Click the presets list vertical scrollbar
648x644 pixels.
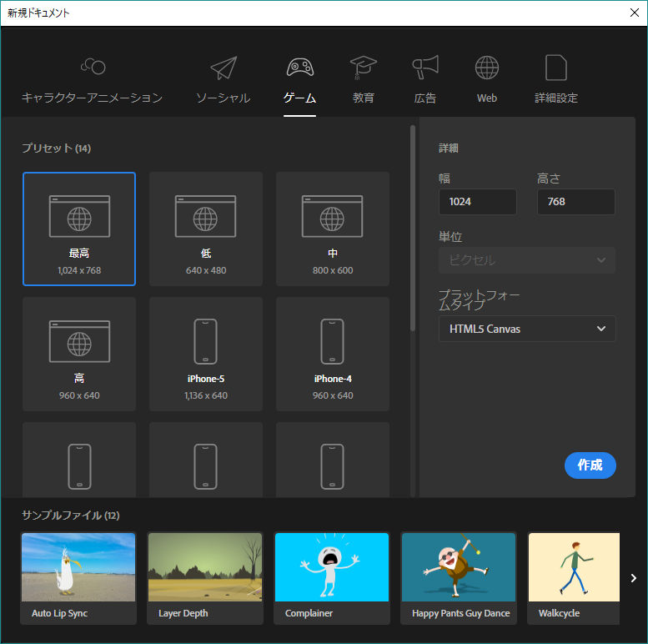click(413, 229)
